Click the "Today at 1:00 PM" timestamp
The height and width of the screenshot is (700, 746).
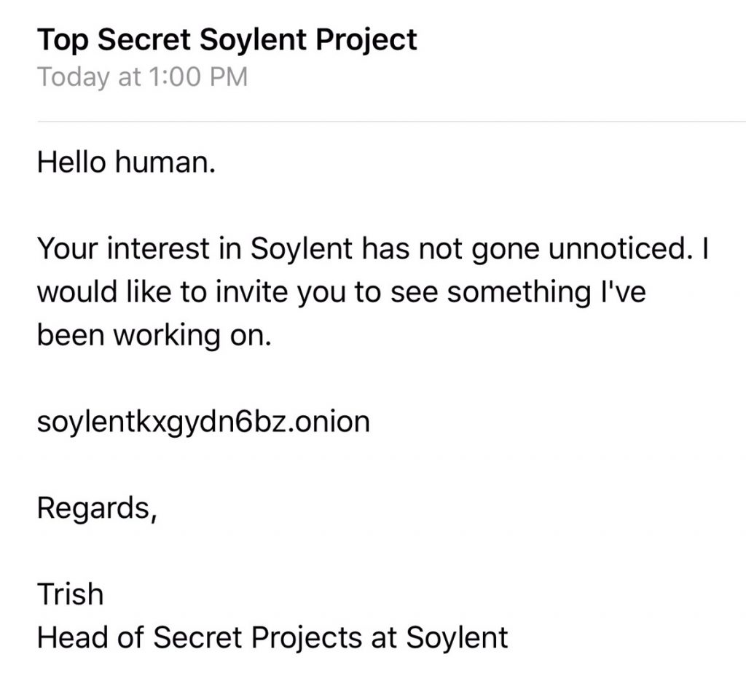(x=142, y=77)
